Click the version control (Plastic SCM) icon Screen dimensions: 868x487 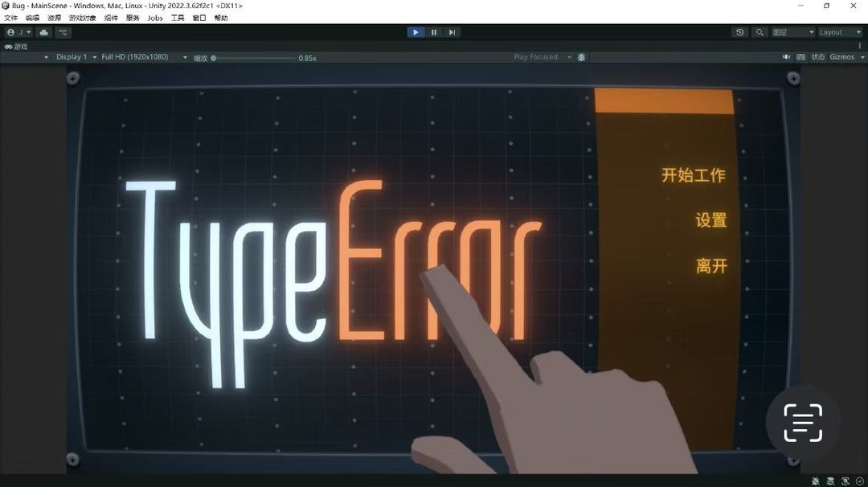(63, 32)
